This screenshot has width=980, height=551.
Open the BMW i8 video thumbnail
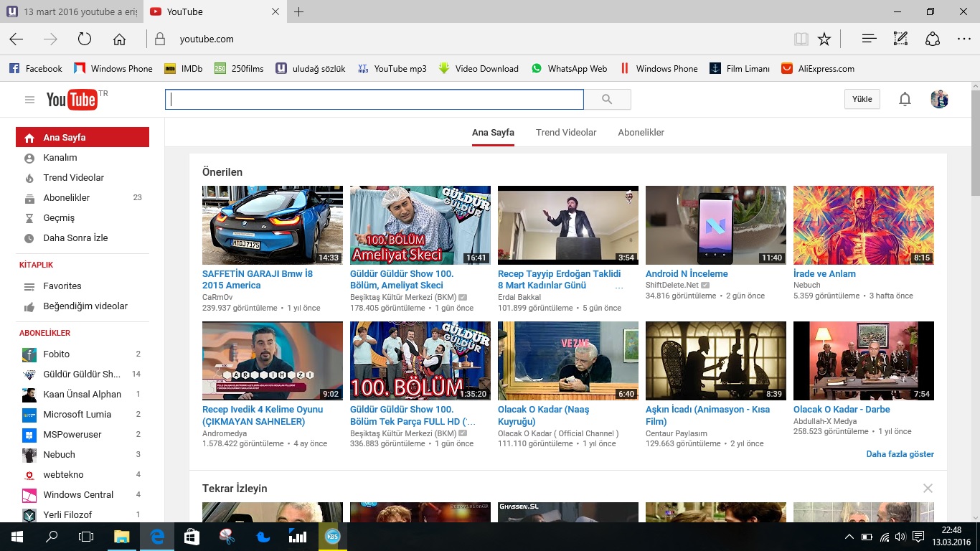[x=273, y=225]
